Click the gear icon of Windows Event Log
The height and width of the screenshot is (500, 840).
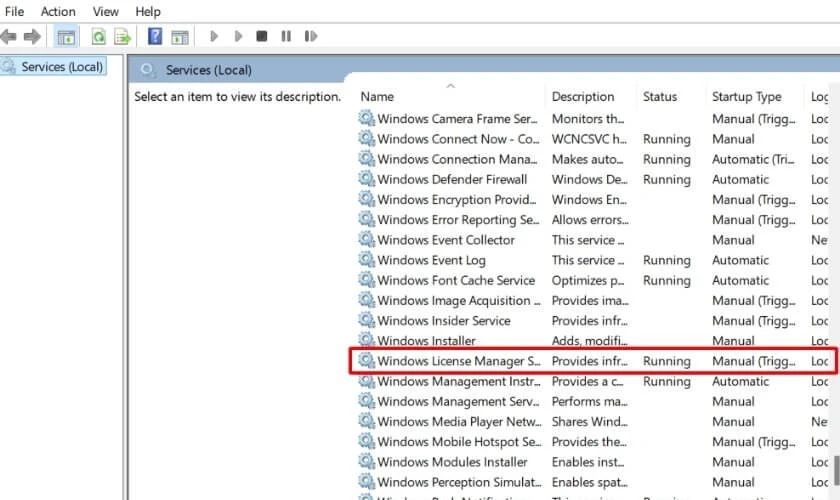(366, 259)
